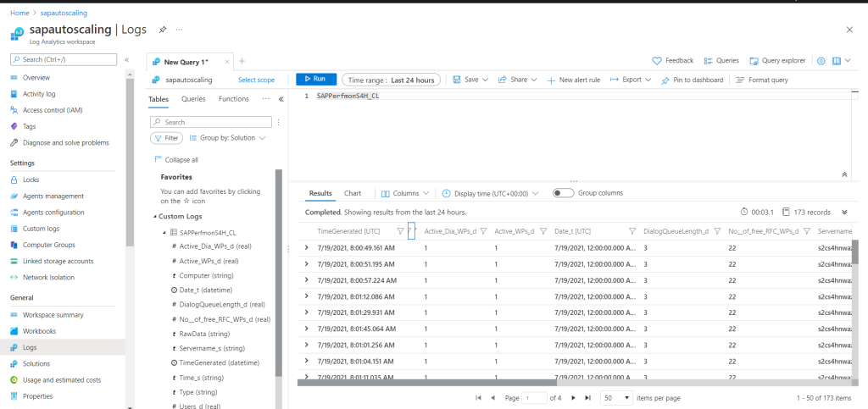The image size is (868, 409).
Task: Open Feedback
Action: pyautogui.click(x=672, y=61)
